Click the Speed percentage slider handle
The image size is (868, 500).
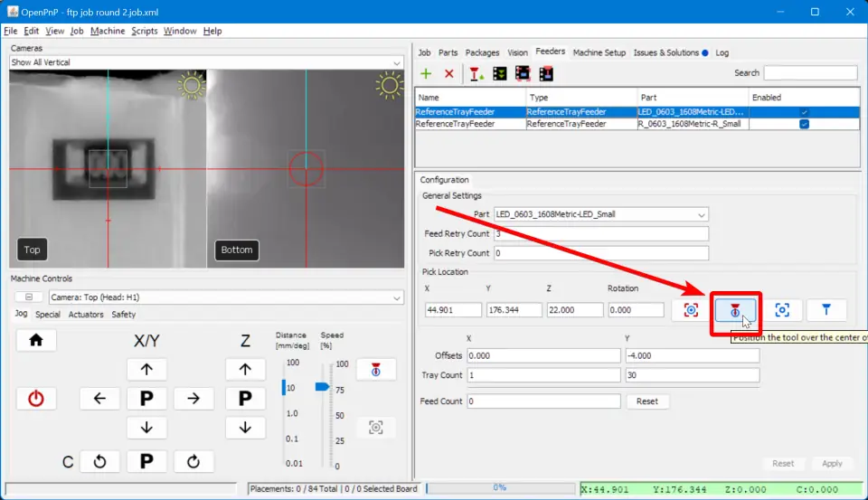pyautogui.click(x=322, y=386)
